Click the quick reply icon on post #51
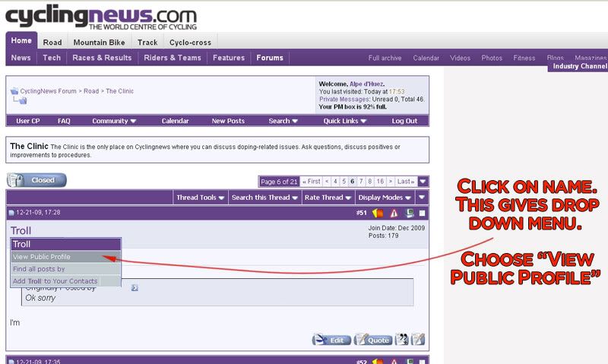This screenshot has height=364, width=608. (x=418, y=339)
